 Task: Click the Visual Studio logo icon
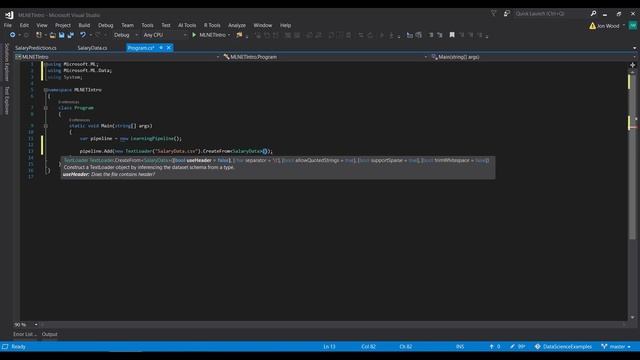9,15
